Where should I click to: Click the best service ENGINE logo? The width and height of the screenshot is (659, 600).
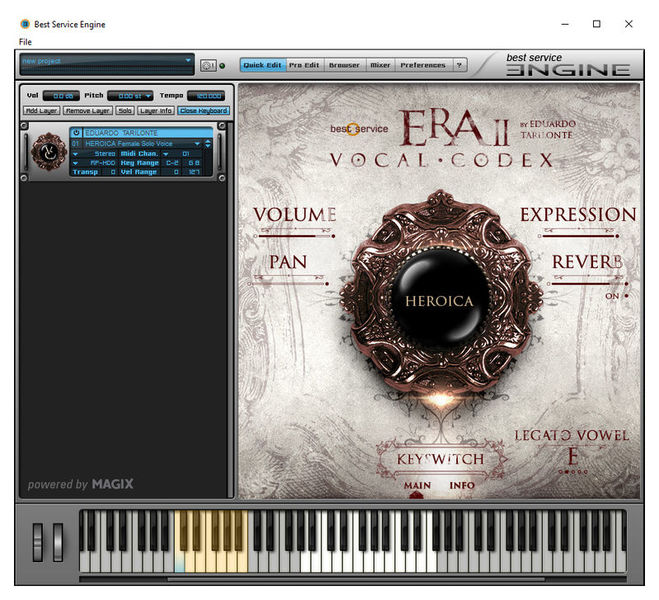567,64
